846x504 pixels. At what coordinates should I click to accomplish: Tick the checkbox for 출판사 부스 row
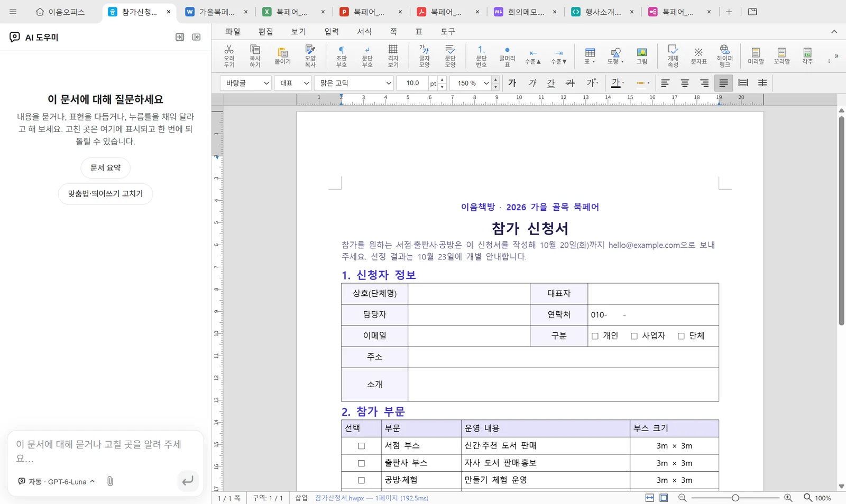coord(361,463)
